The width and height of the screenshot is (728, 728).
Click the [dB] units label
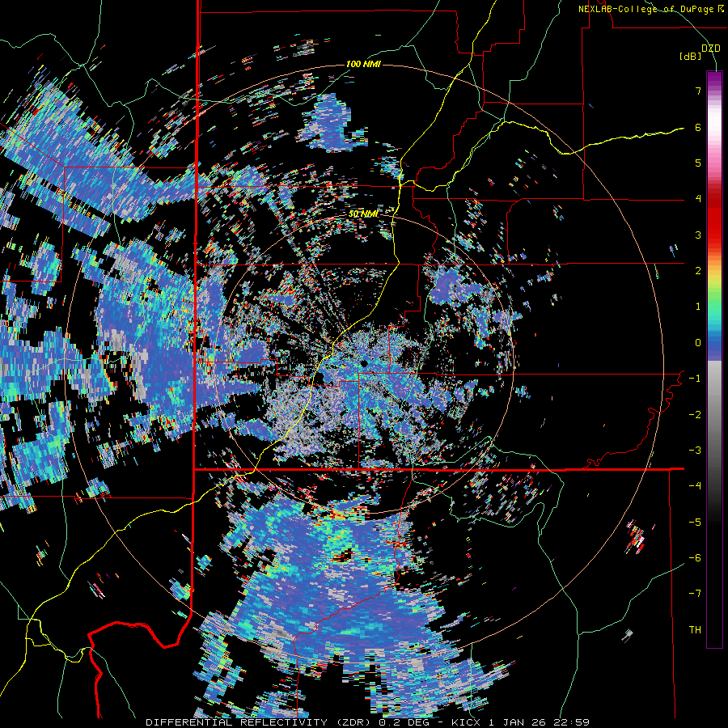[x=690, y=57]
